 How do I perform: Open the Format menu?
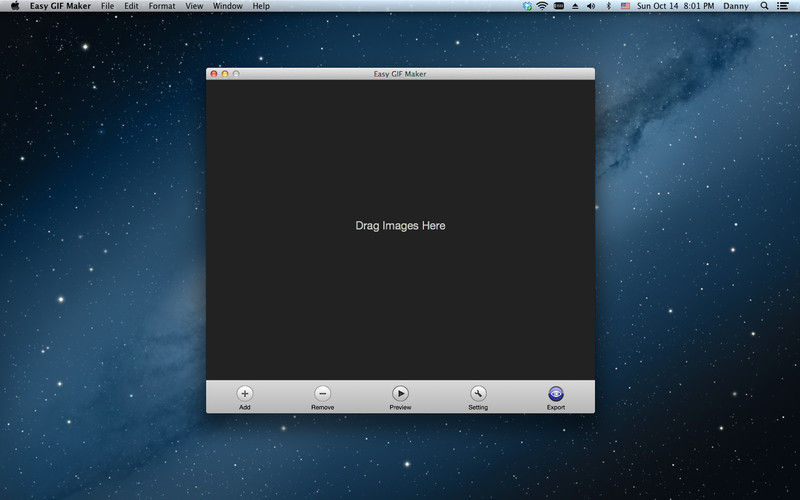pos(162,6)
